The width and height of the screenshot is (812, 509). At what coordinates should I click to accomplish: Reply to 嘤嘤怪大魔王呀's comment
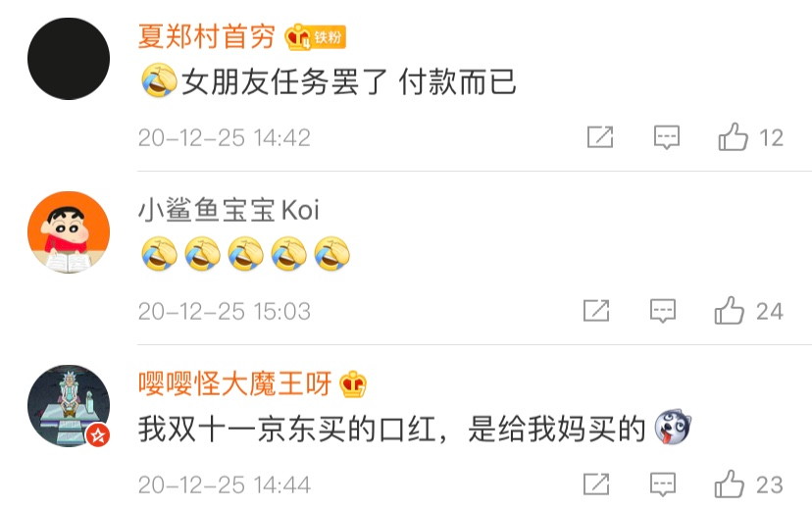click(x=663, y=484)
